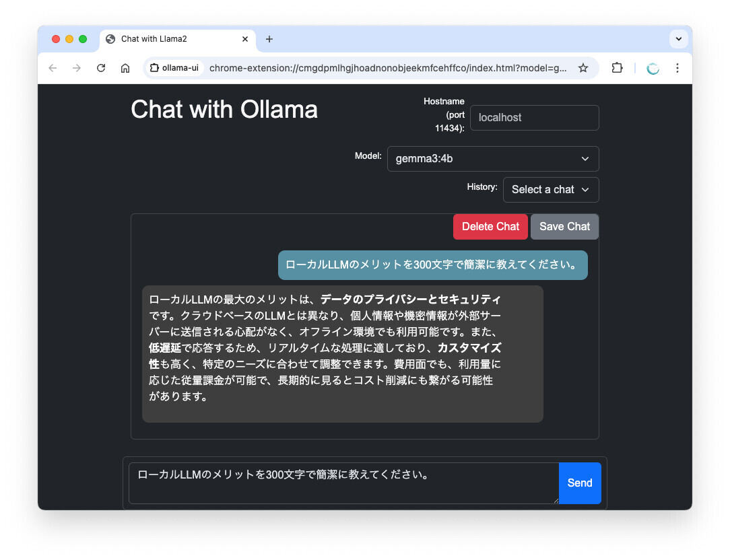Expand the tab search chevron
This screenshot has height=560, width=730.
679,39
